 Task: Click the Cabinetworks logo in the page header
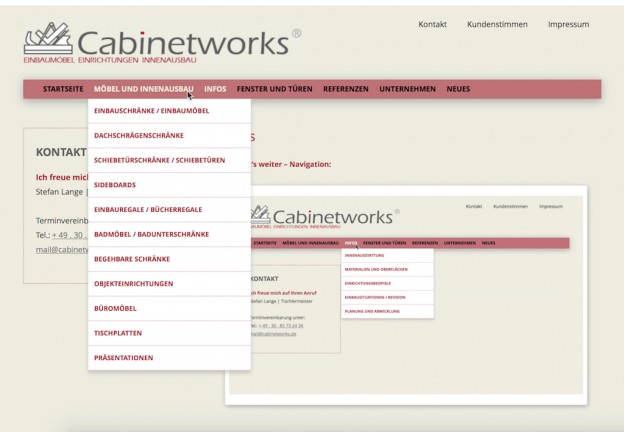(160, 45)
